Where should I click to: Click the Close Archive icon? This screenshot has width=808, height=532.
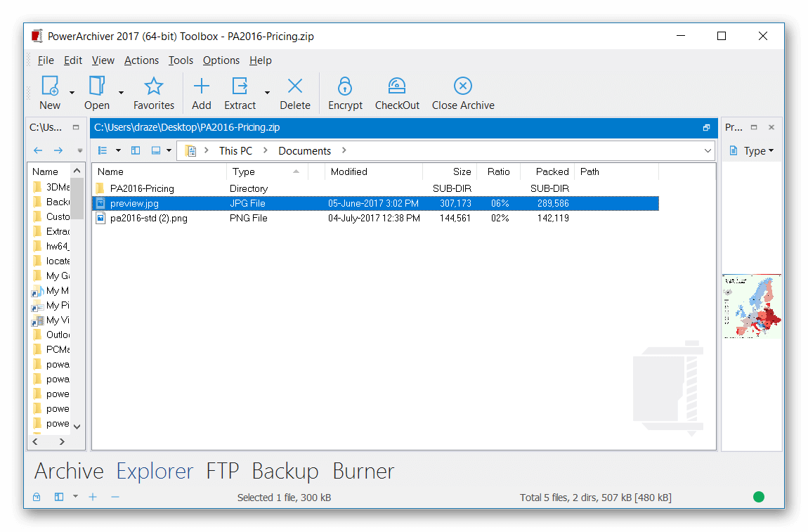click(462, 86)
